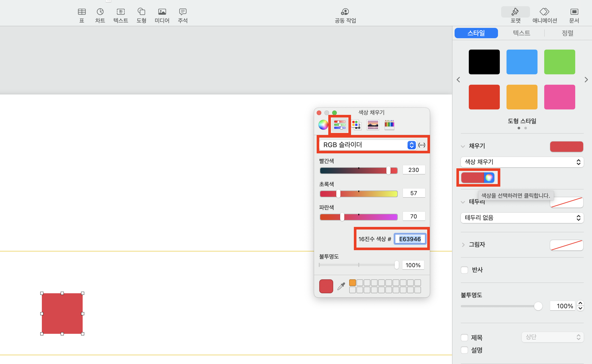Open the 테두리 없음 border dropdown

[x=522, y=218]
